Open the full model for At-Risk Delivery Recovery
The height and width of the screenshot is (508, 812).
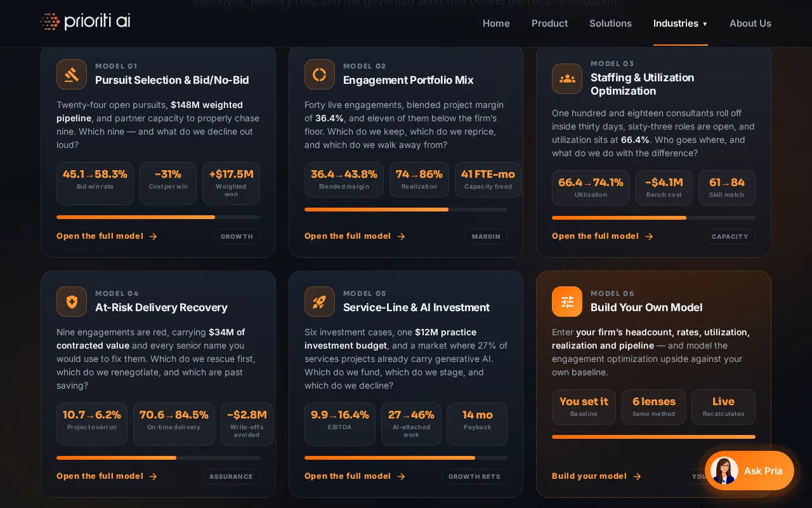107,476
